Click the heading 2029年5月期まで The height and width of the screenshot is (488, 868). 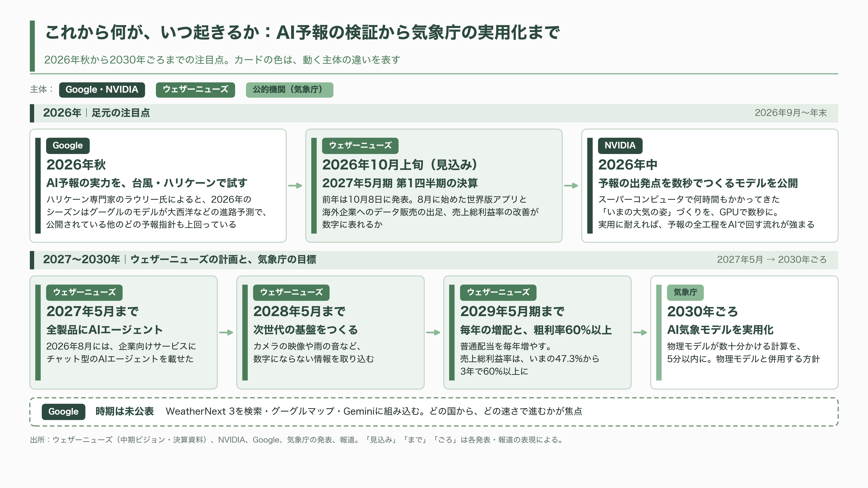(512, 312)
